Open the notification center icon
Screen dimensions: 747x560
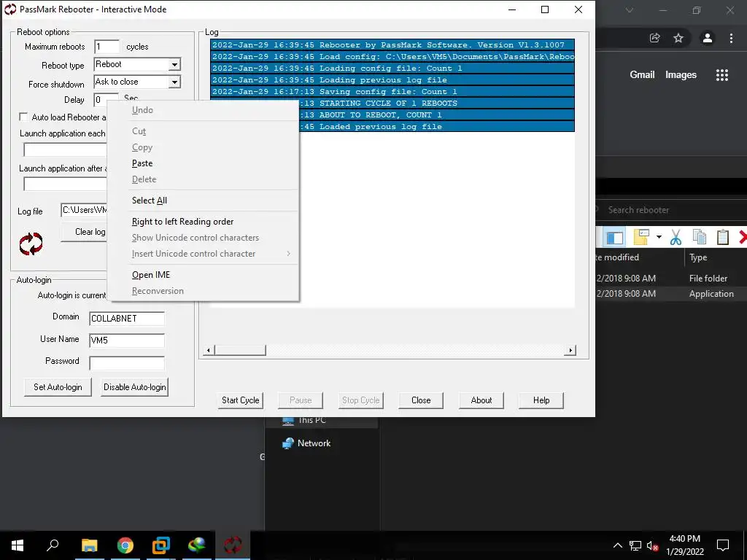[723, 545]
